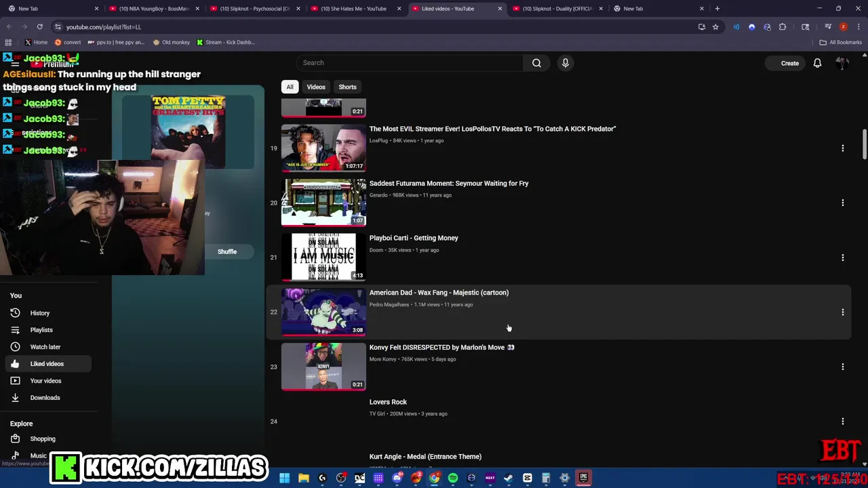
Task: Click the address bar URL
Action: 104,26
